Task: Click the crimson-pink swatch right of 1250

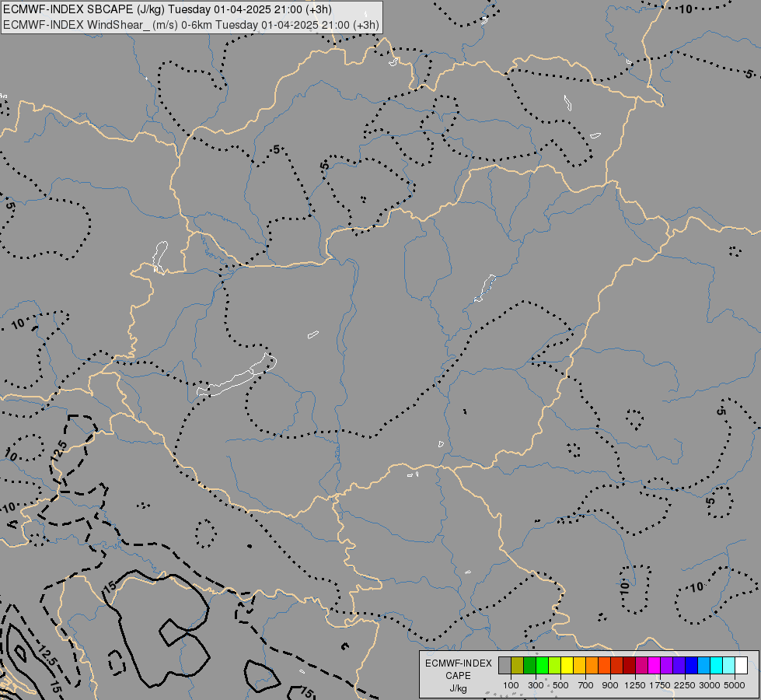Action: click(641, 666)
